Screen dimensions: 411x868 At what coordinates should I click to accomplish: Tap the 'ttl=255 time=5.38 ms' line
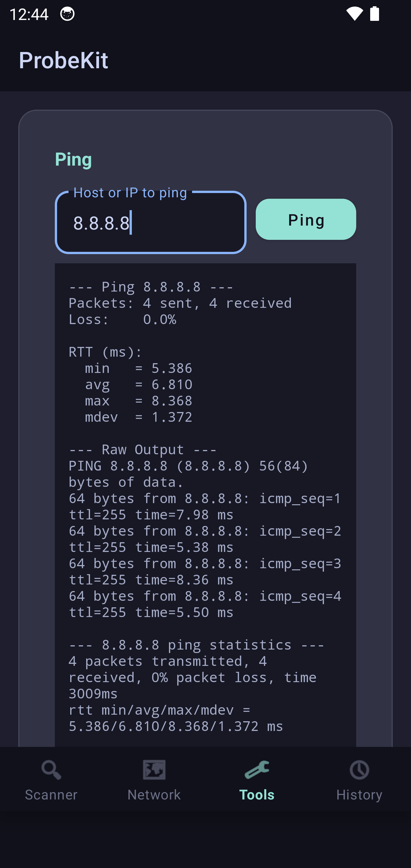click(151, 547)
